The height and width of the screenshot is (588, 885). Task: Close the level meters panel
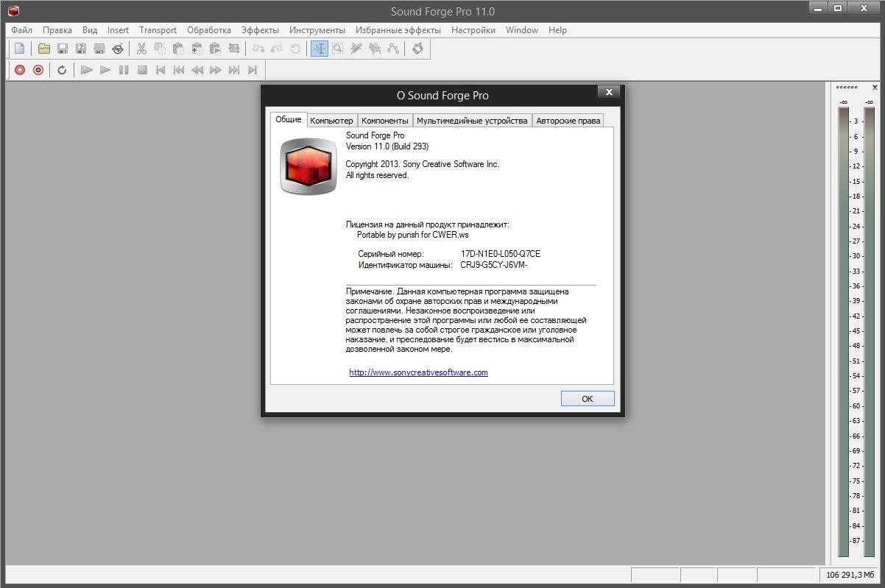[875, 88]
